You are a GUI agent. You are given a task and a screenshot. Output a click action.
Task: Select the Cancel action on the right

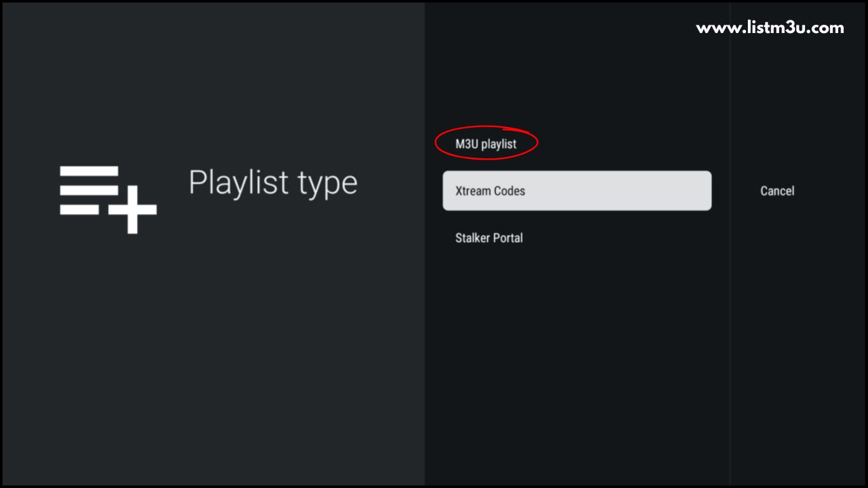pos(777,191)
